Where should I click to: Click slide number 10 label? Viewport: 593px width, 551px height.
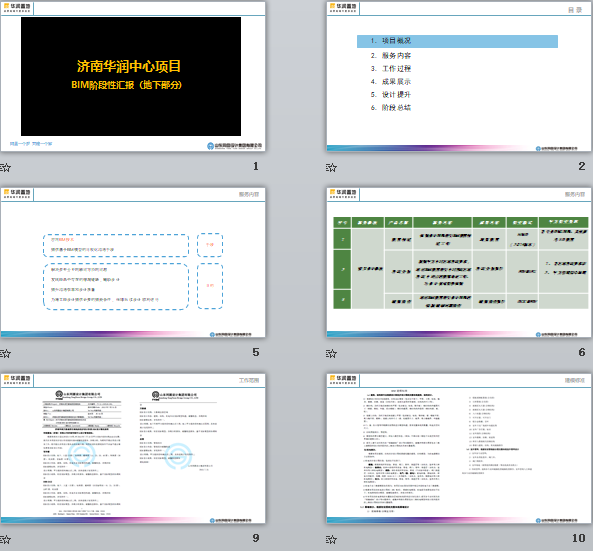(579, 538)
